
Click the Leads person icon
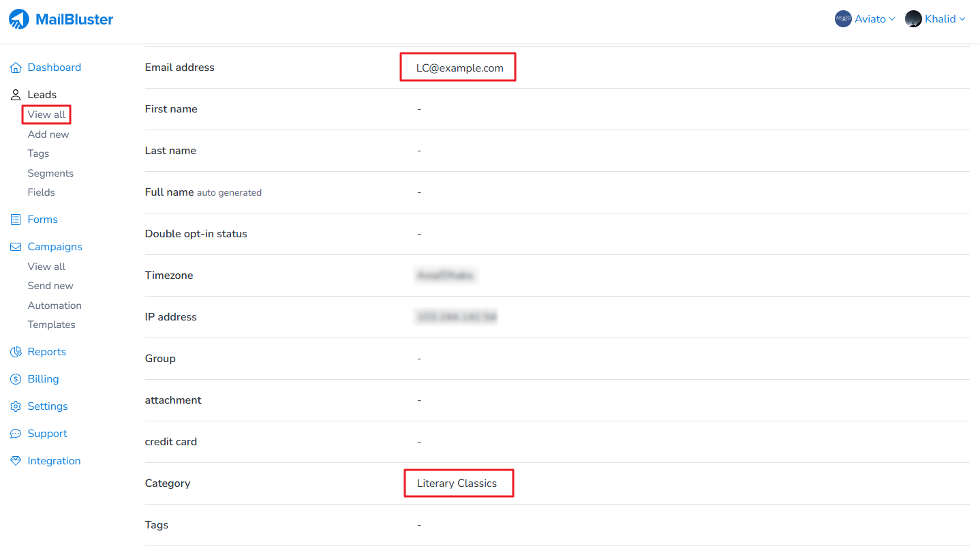tap(16, 95)
